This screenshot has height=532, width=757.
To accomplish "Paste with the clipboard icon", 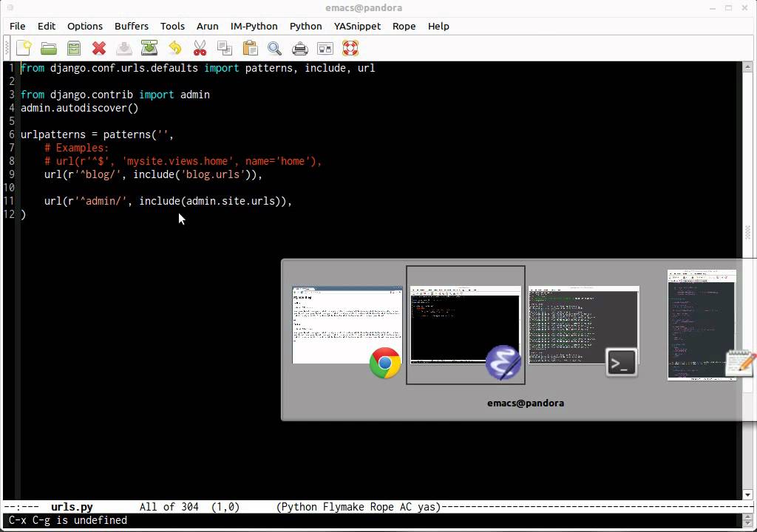I will pyautogui.click(x=250, y=48).
